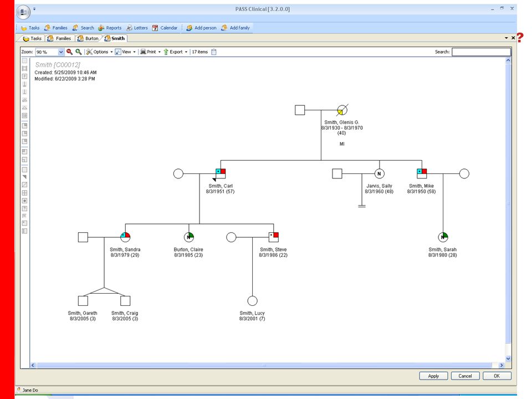Open Reports from the main toolbar
The height and width of the screenshot is (399, 532).
click(110, 28)
